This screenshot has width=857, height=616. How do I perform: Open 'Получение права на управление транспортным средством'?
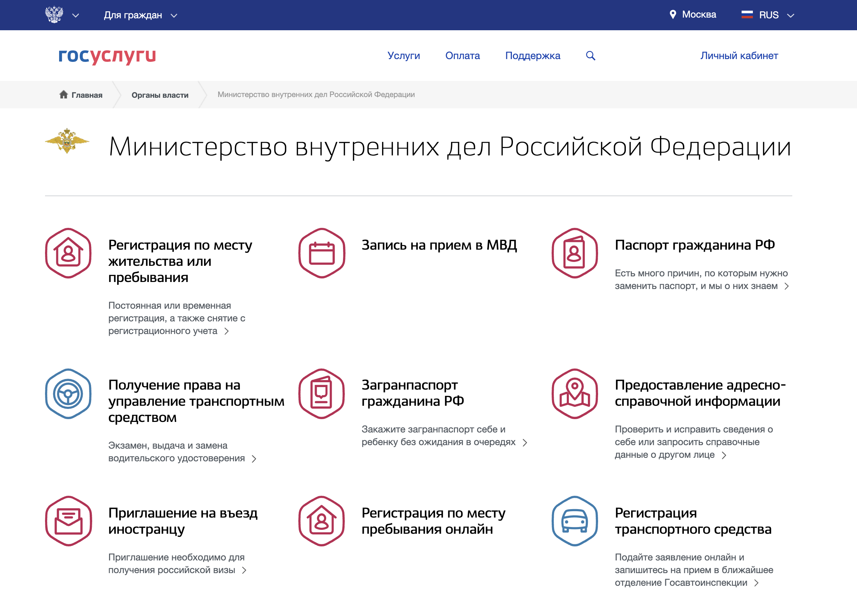click(x=196, y=401)
